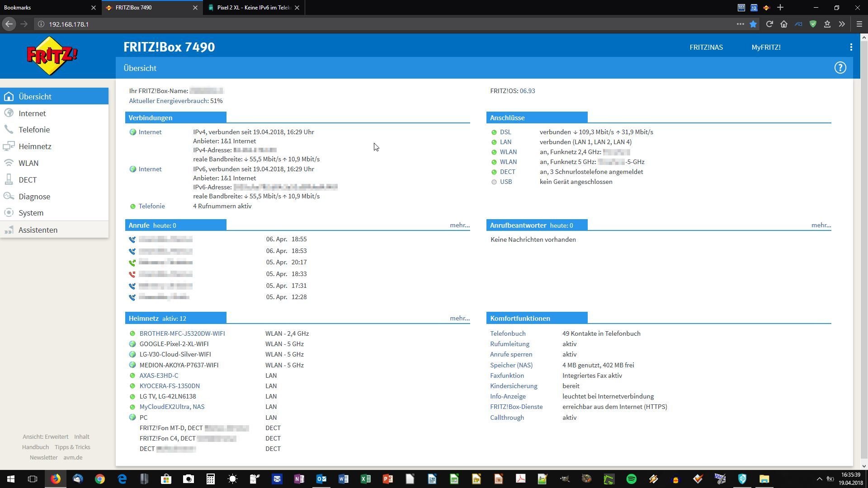Click the incoming call icon for 06. Apr. 18:55
Image resolution: width=868 pixels, height=488 pixels.
(132, 239)
